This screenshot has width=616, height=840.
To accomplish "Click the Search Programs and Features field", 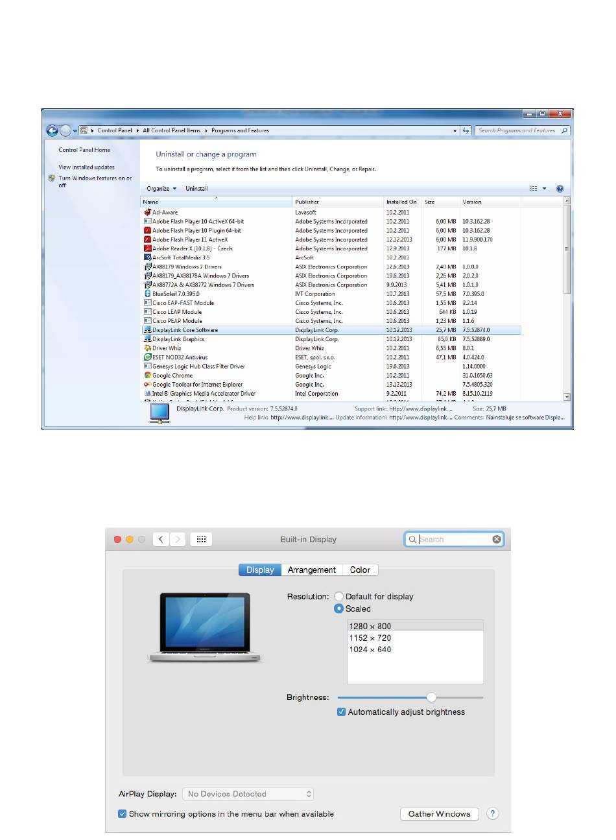I will click(x=523, y=130).
